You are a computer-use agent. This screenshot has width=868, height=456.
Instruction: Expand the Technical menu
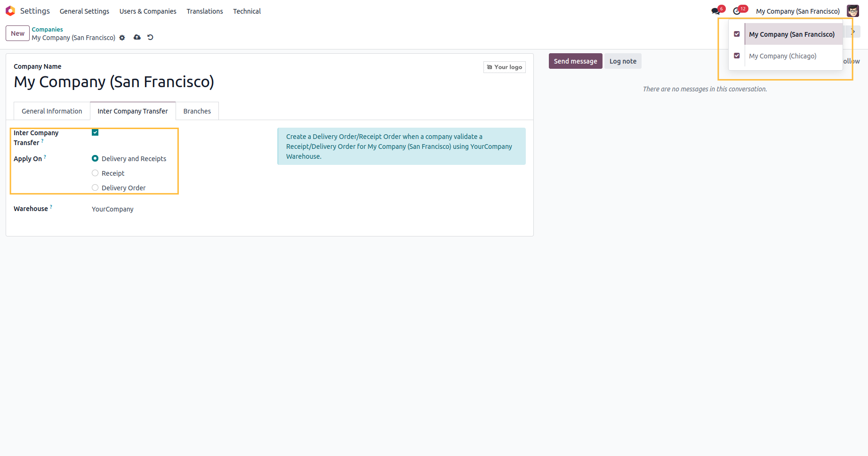click(x=247, y=11)
